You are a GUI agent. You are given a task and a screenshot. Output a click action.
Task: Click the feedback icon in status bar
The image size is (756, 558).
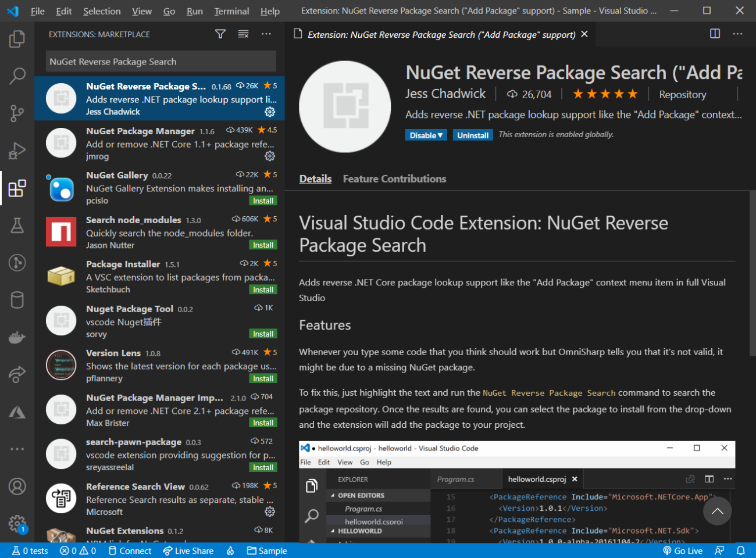coord(720,550)
